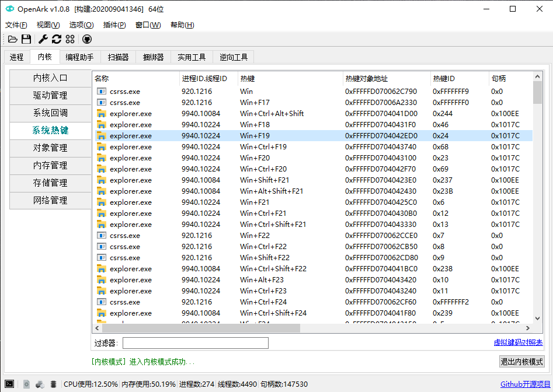Click the open folder toolbar icon

click(12, 39)
